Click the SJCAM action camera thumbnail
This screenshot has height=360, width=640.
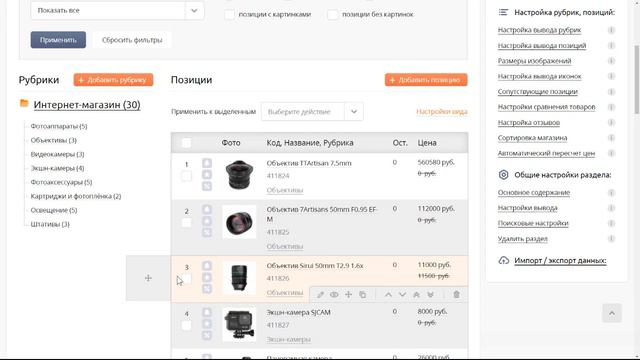(x=239, y=325)
